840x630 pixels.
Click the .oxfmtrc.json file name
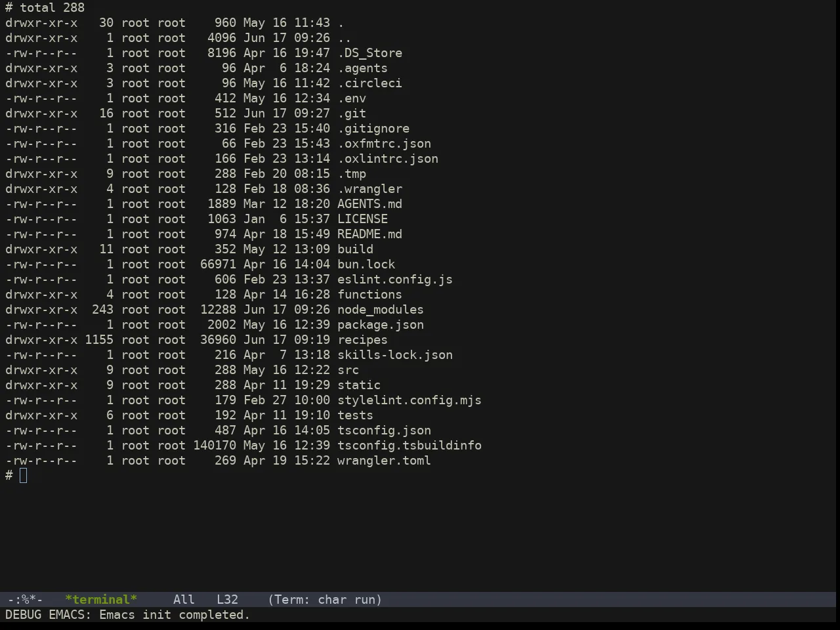(x=384, y=144)
